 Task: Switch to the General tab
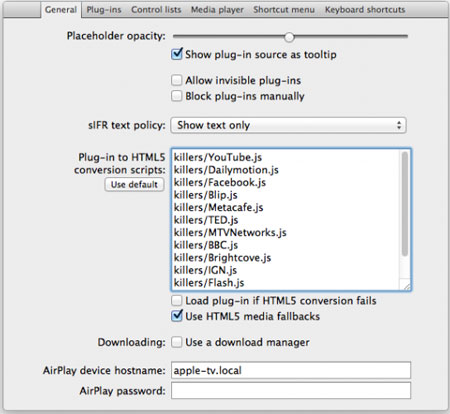click(x=61, y=10)
